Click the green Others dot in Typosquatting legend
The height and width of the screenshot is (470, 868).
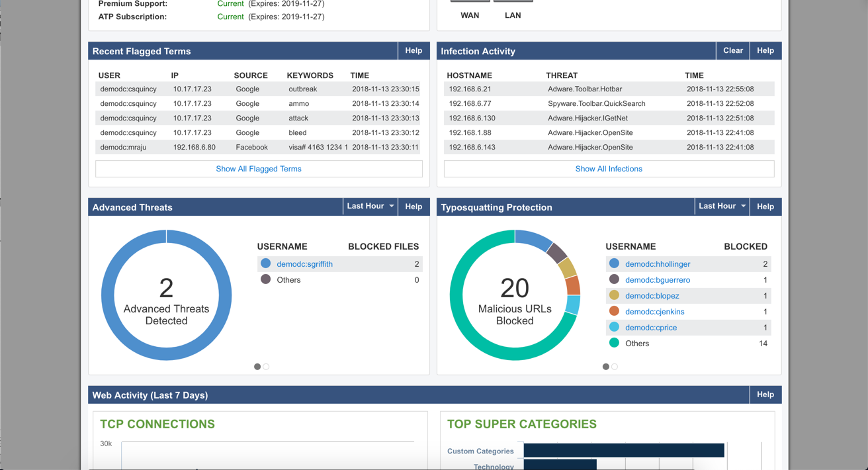(x=614, y=343)
